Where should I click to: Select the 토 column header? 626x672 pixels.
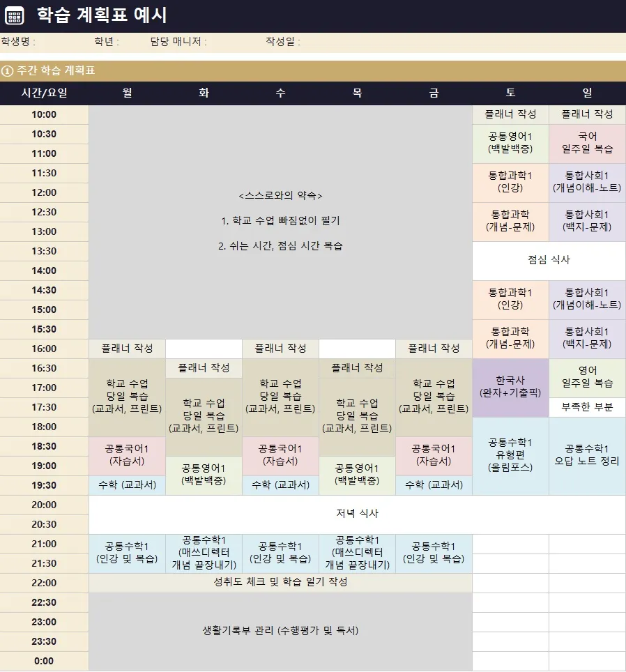tap(511, 93)
